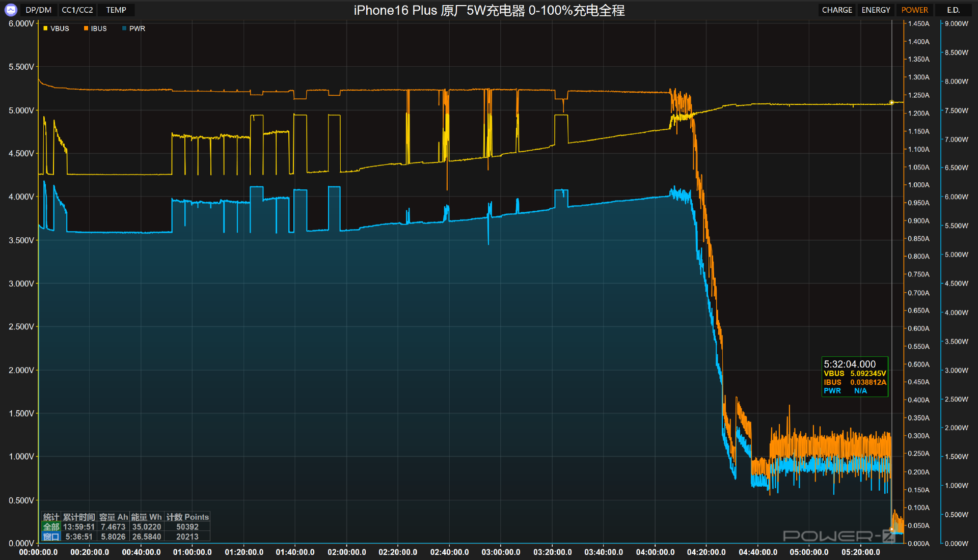Click the 05:20:00.0 time axis label
This screenshot has width=978, height=560.
(x=860, y=552)
